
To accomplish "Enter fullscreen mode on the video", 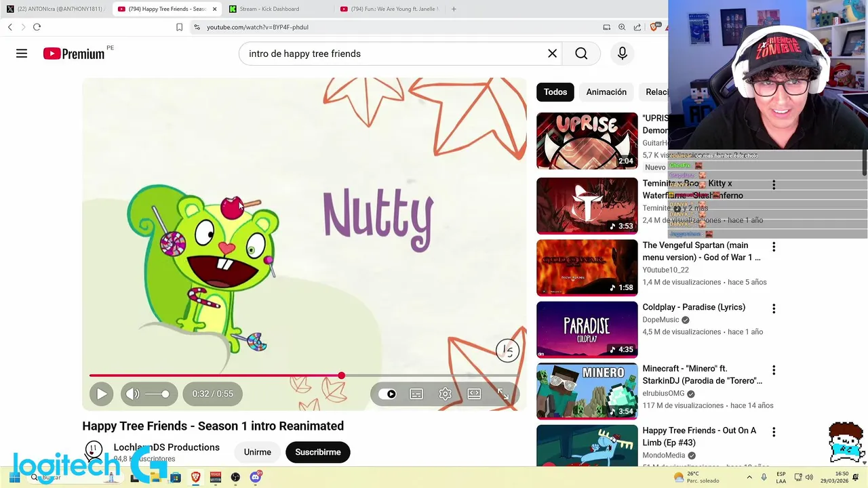I will (503, 394).
